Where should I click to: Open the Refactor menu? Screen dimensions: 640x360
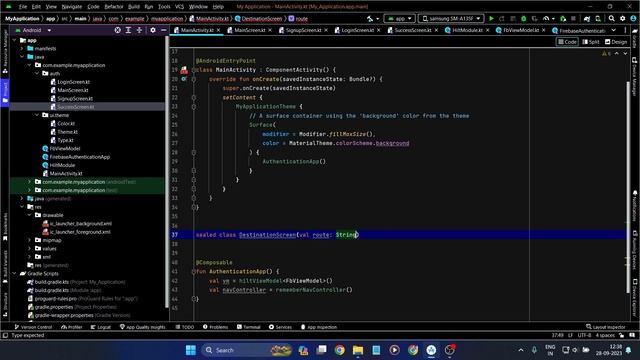(x=114, y=7)
